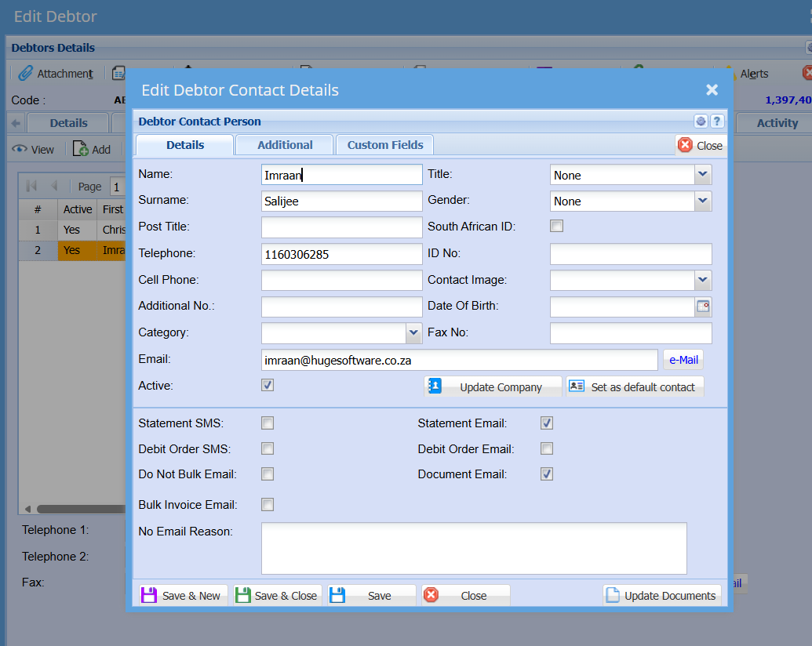Click the Update Documents page icon
This screenshot has height=646, width=812.
click(613, 595)
